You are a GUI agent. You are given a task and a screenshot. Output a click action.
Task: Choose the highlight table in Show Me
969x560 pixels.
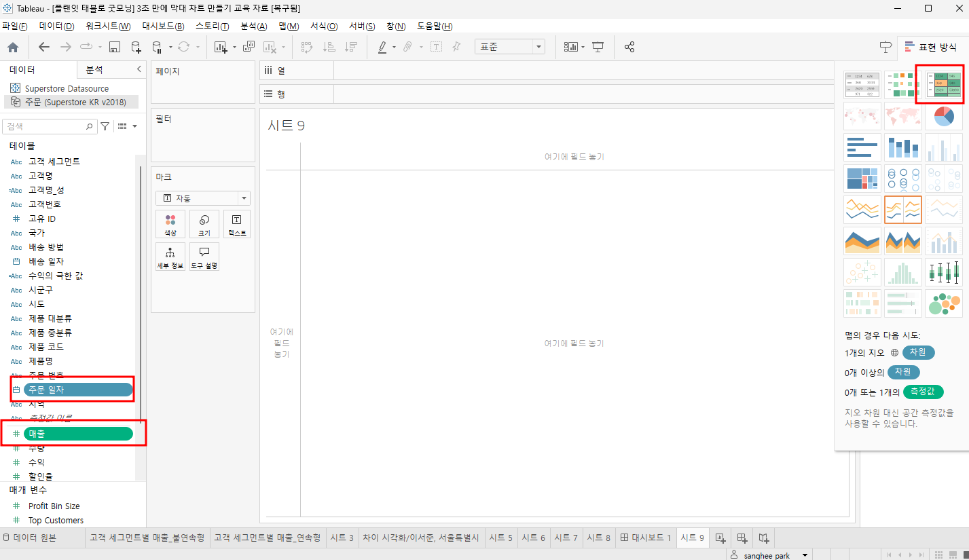pyautogui.click(x=944, y=85)
